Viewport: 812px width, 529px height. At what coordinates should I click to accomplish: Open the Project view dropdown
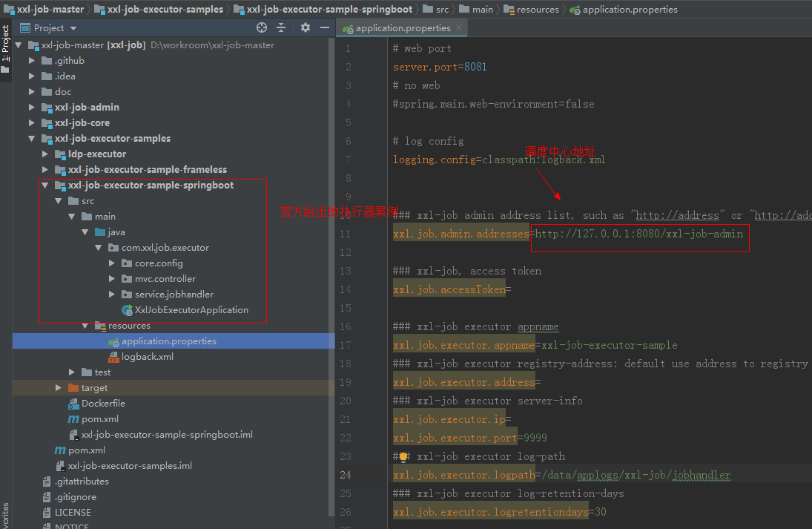(x=73, y=28)
